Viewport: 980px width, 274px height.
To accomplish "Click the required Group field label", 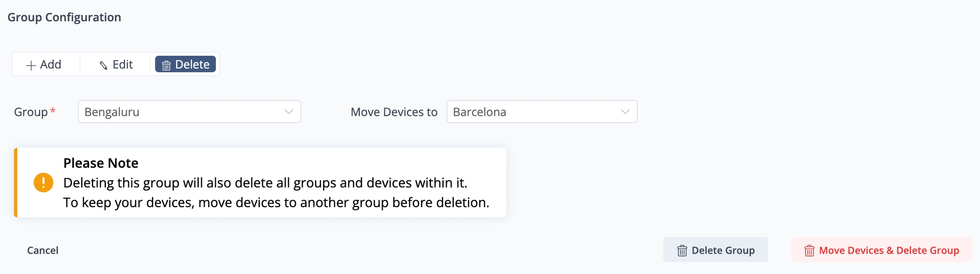I will point(31,112).
